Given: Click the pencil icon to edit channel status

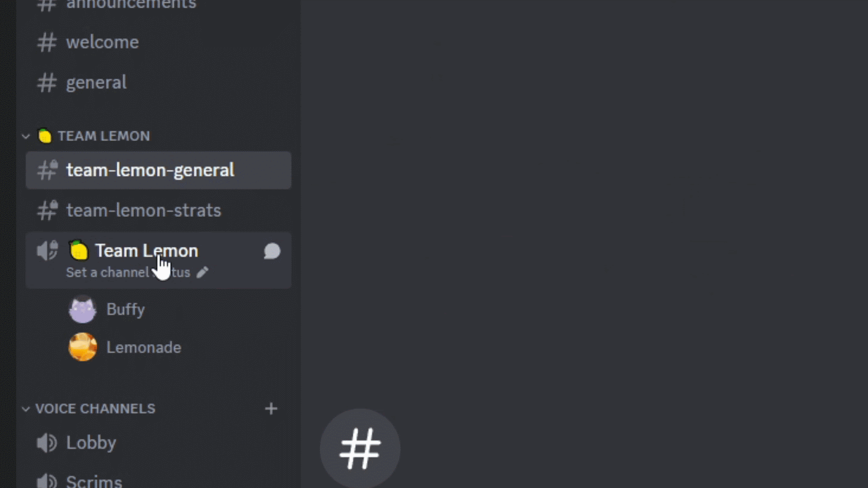Looking at the screenshot, I should (202, 272).
